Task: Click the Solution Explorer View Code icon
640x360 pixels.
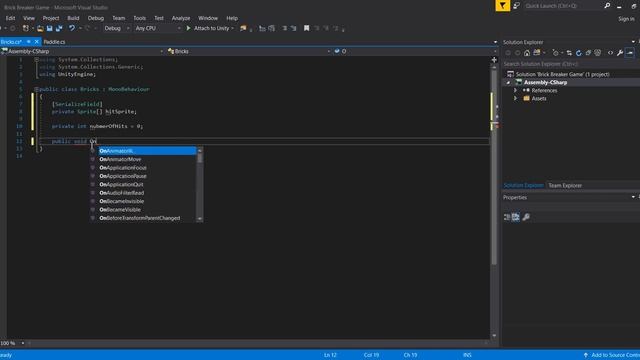Action: (611, 53)
